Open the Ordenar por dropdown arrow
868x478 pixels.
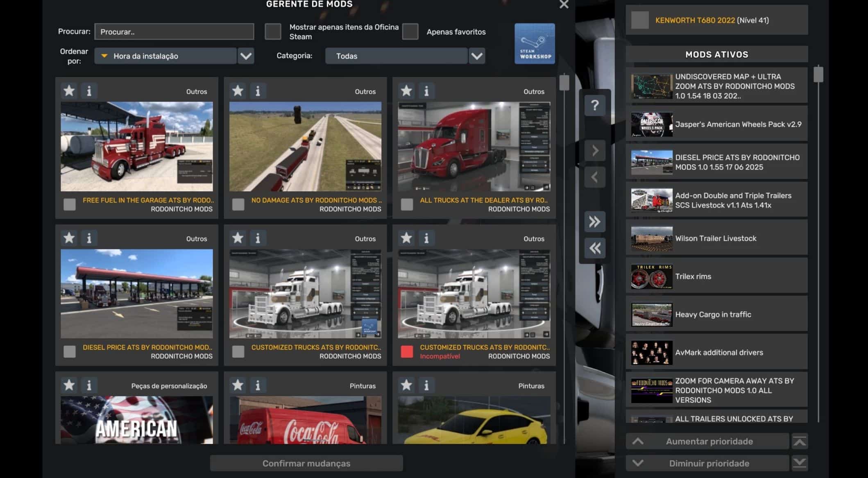tap(246, 56)
